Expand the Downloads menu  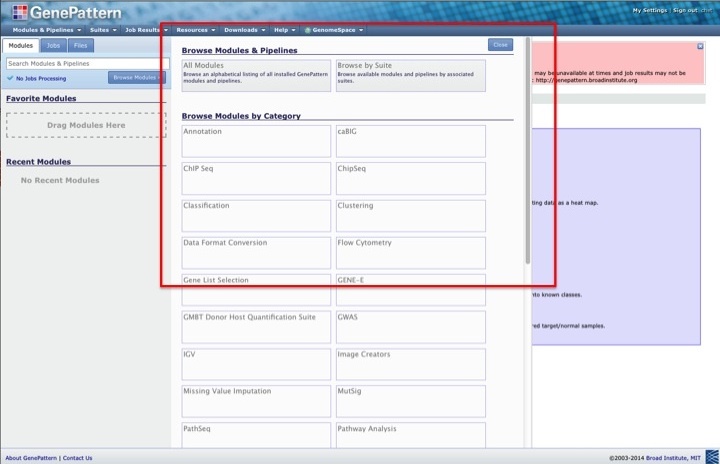(245, 30)
